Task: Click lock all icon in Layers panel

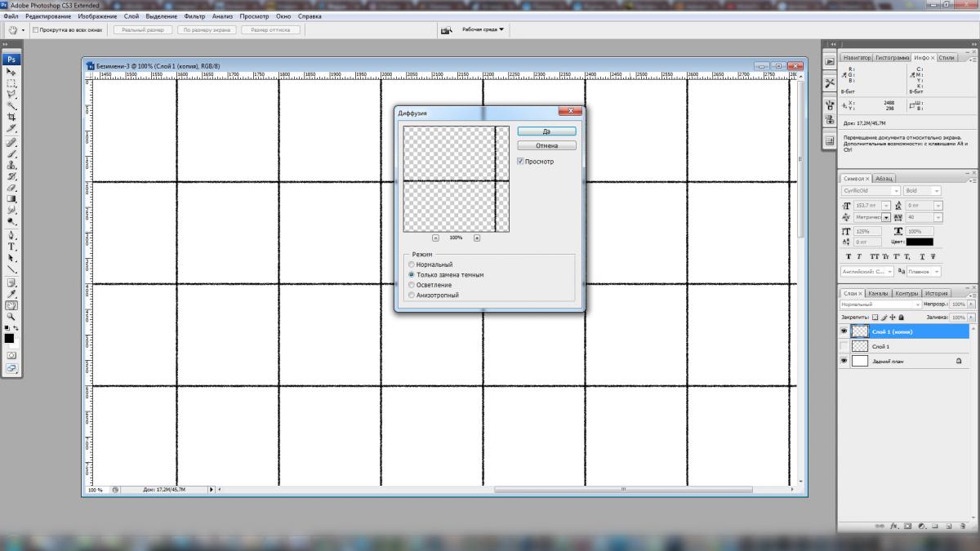Action: tap(901, 317)
